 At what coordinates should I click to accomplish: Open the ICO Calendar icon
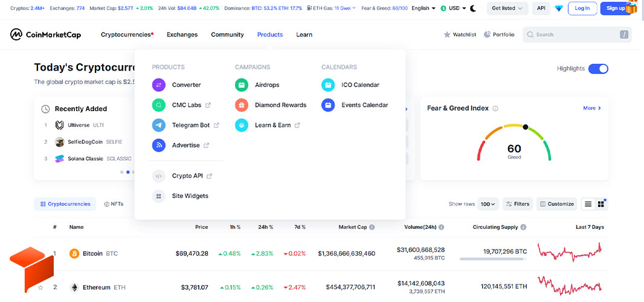click(328, 85)
